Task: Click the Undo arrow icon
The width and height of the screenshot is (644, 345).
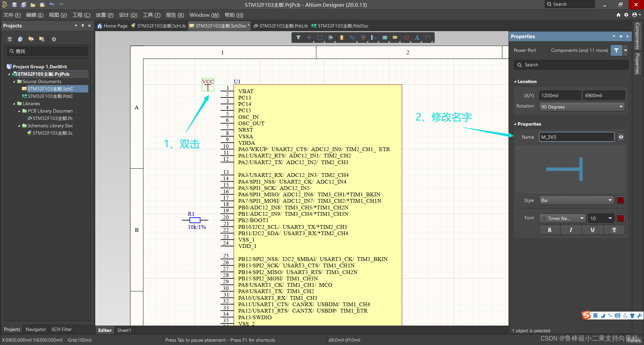Action: click(52, 5)
